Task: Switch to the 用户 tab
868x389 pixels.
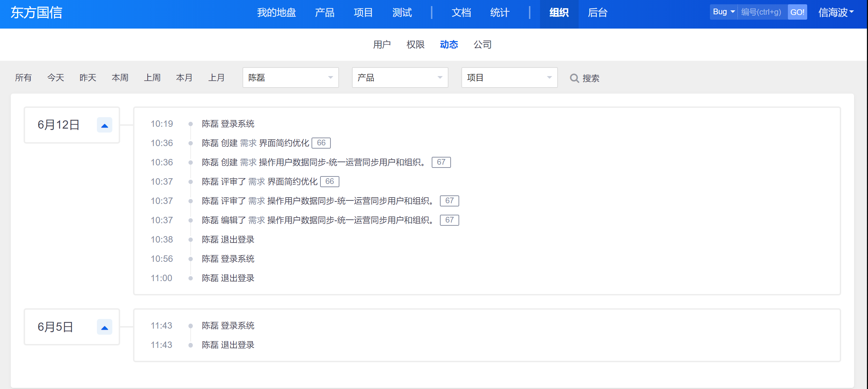Action: coord(382,45)
